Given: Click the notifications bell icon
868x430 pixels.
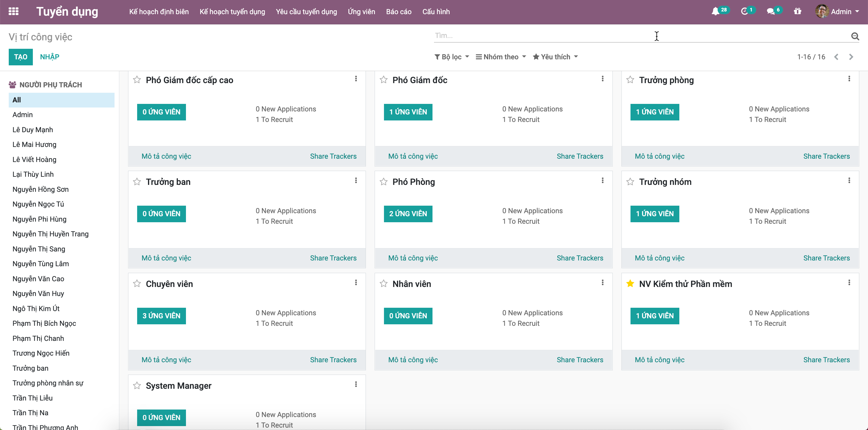Looking at the screenshot, I should click(x=715, y=12).
